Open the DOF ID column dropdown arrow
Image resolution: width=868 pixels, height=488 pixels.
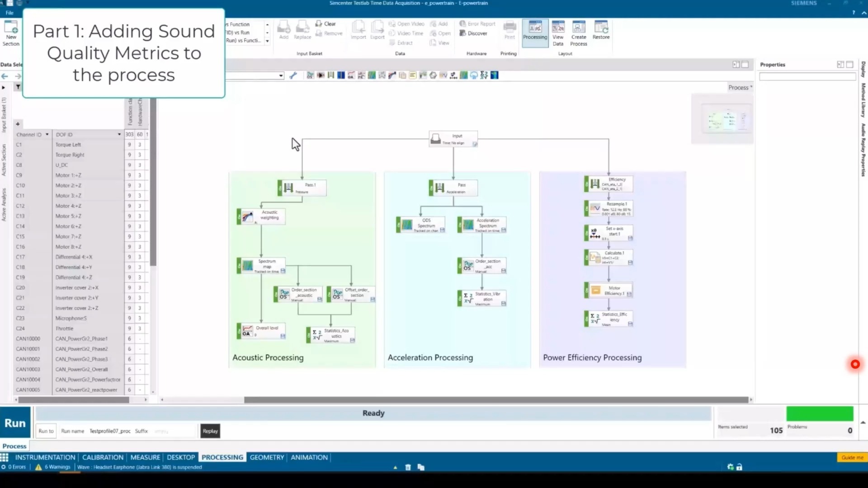click(119, 135)
